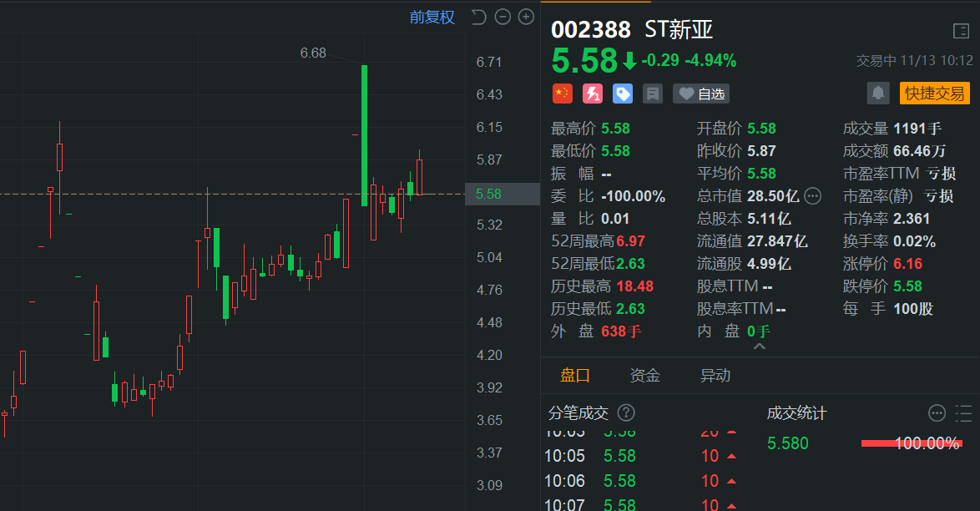The image size is (980, 511).
Task: Reset the chart with the undo arrow icon
Action: (x=479, y=17)
